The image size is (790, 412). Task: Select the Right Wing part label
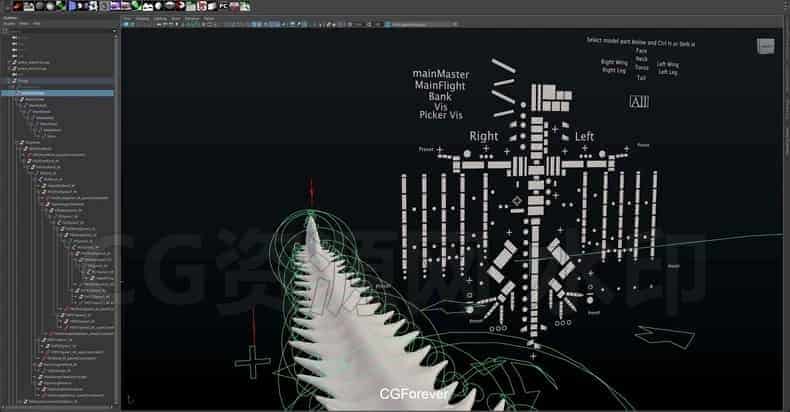point(614,62)
